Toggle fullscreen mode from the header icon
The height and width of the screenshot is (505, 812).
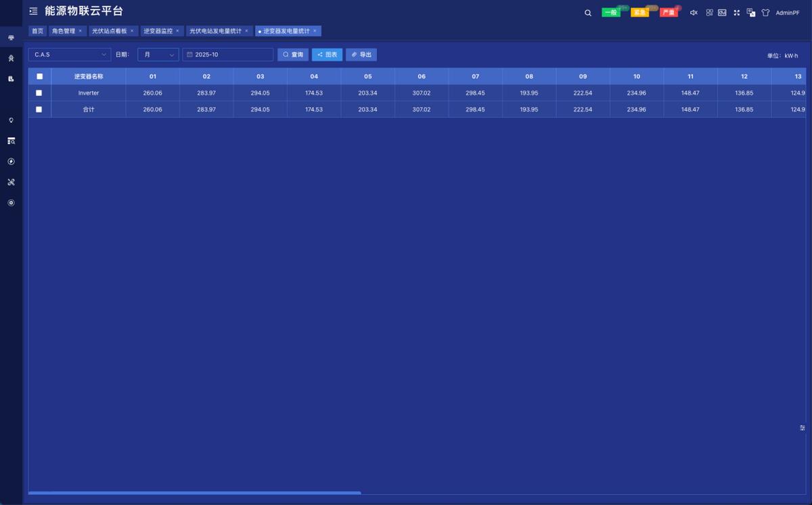click(737, 12)
